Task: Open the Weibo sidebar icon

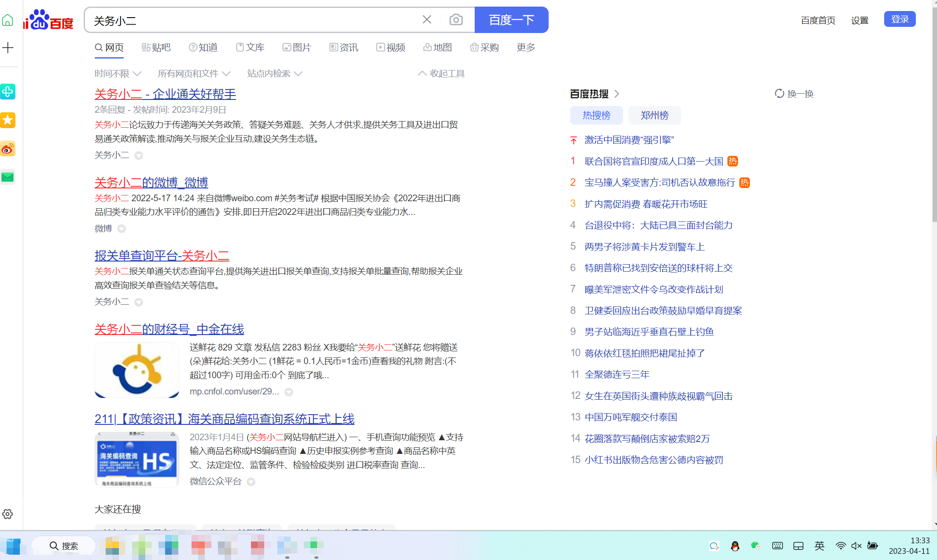Action: coord(7,149)
